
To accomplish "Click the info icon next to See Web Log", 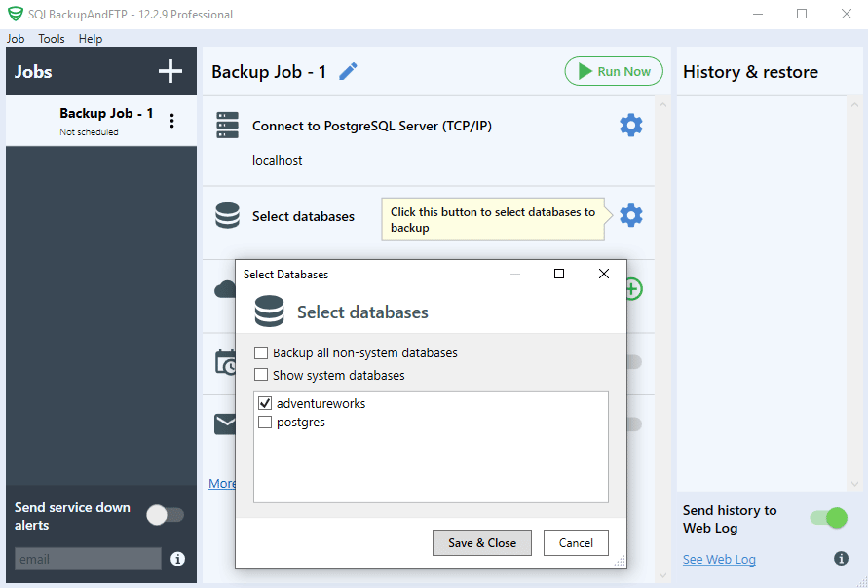I will pyautogui.click(x=840, y=559).
